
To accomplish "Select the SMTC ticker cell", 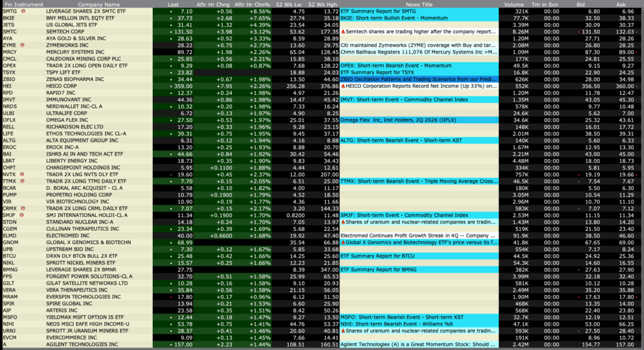I will click(10, 31).
